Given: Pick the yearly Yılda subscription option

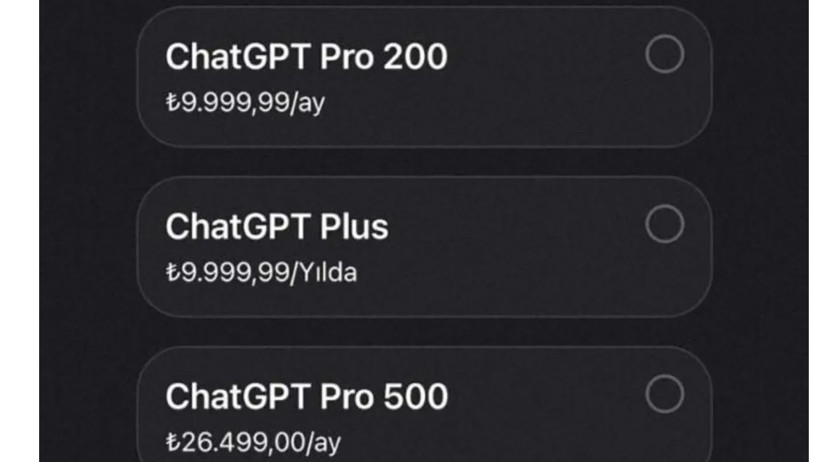Looking at the screenshot, I should pyautogui.click(x=424, y=247).
